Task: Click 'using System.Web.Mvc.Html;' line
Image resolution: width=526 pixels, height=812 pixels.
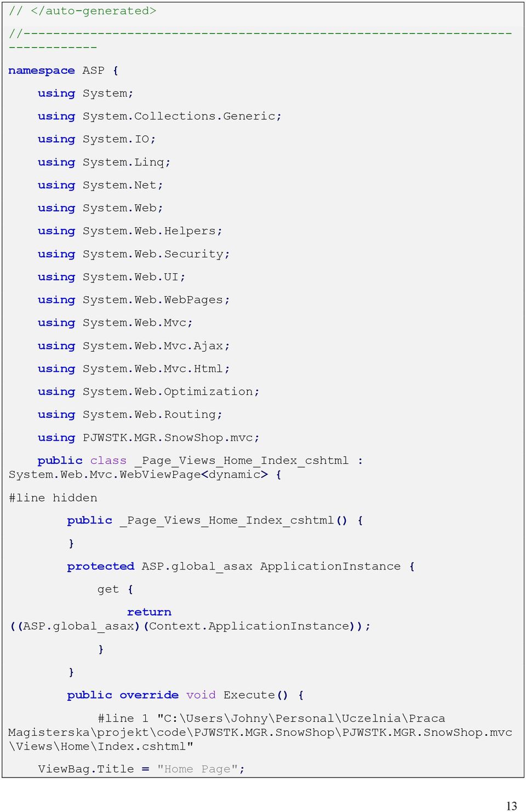Action: pyautogui.click(x=134, y=369)
